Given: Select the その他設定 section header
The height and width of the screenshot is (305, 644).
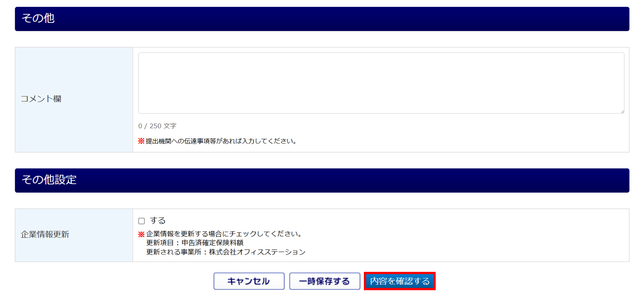Looking at the screenshot, I should click(x=322, y=180).
